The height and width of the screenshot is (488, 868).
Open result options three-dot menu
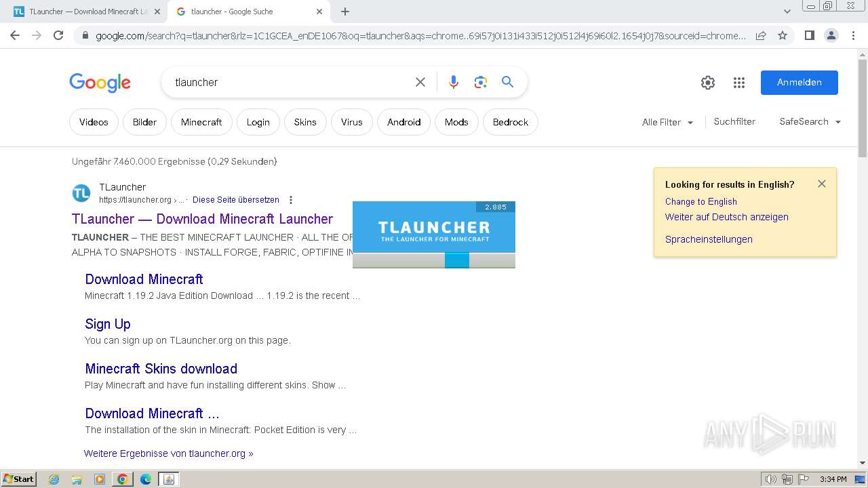[x=291, y=200]
